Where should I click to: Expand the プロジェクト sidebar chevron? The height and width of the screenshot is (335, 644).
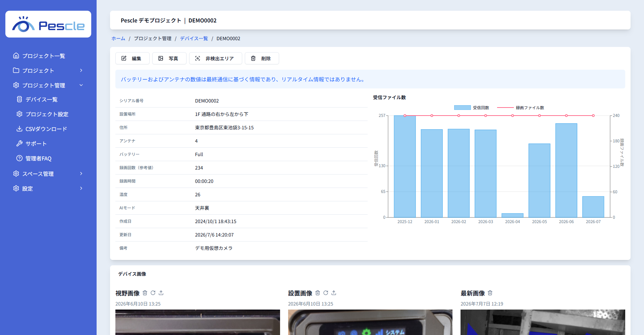(x=81, y=70)
